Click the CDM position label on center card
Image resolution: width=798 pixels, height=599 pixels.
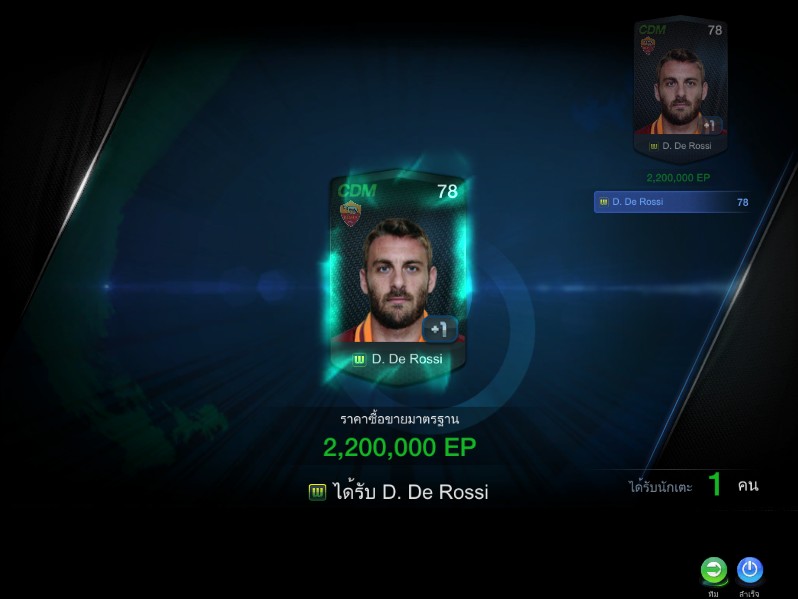point(357,191)
